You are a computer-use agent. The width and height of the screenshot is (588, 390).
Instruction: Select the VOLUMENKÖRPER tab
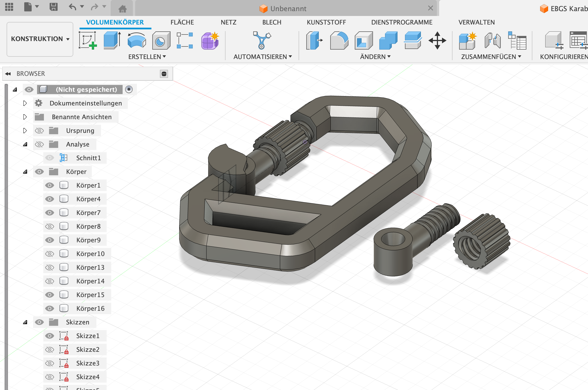(115, 22)
